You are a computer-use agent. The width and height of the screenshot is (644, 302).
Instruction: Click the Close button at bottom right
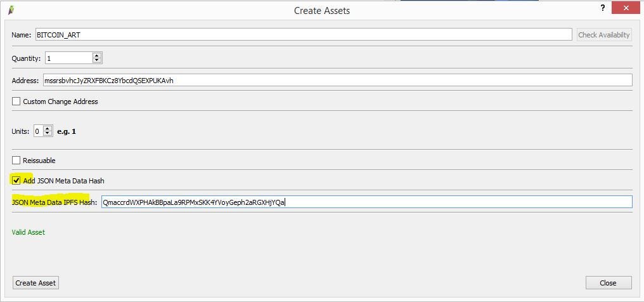tap(609, 283)
